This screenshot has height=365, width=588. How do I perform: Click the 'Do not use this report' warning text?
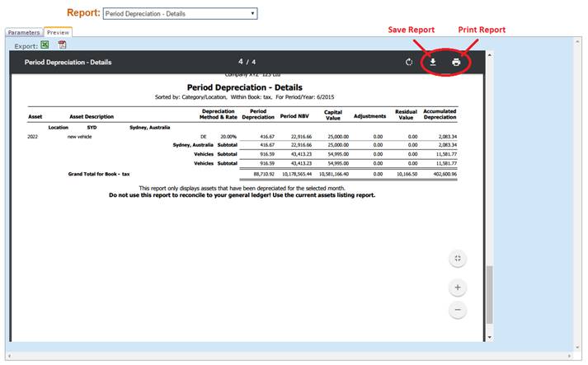[x=242, y=195]
